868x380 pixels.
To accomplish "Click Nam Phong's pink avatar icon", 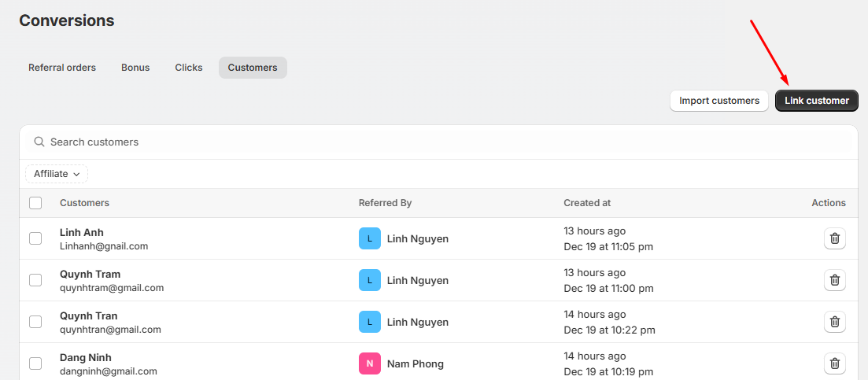I will (x=370, y=363).
